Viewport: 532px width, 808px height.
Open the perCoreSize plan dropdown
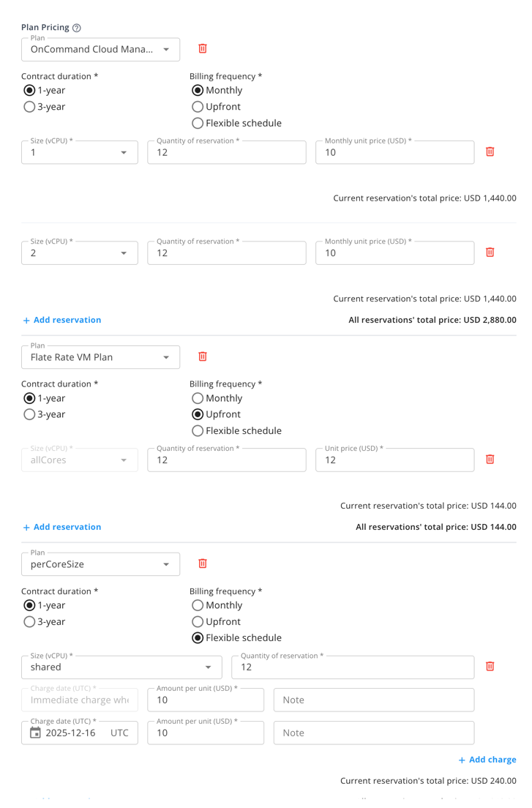(166, 564)
